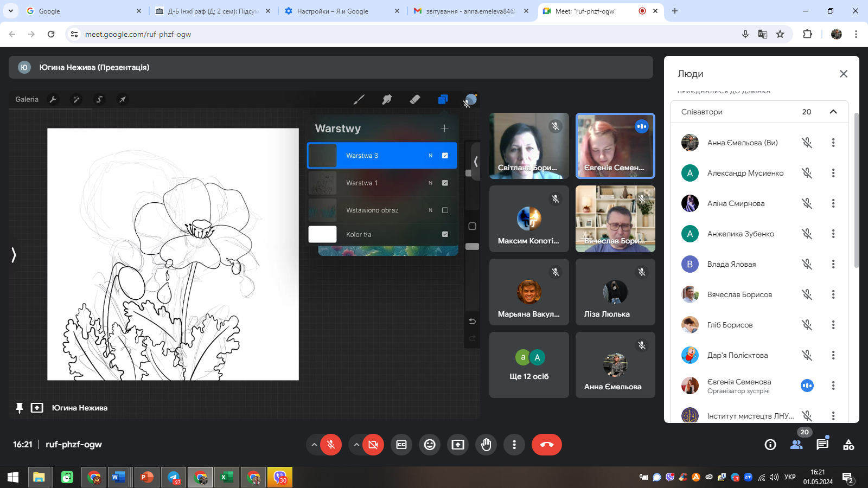This screenshot has width=868, height=488.
Task: Toggle visibility checkbox of Warstwa 1 layer
Action: [x=445, y=183]
